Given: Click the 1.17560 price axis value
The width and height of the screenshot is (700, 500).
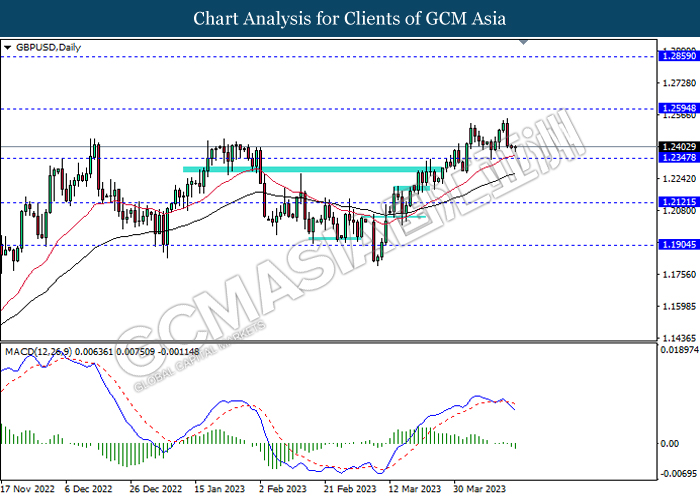Looking at the screenshot, I should pos(679,275).
